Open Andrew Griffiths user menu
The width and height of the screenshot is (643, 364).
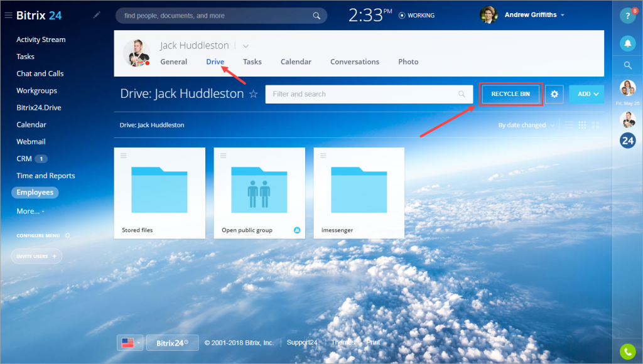535,15
